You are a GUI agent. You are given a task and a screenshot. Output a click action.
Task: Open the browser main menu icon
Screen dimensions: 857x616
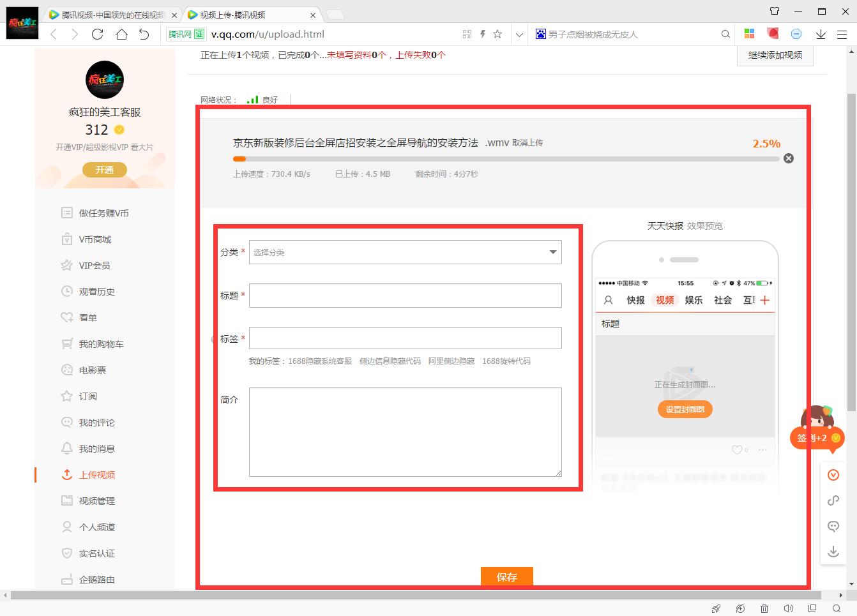click(842, 34)
